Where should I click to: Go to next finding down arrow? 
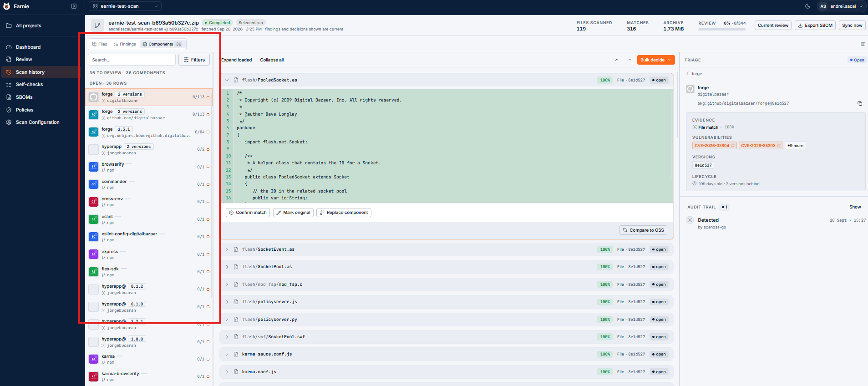[x=630, y=60]
